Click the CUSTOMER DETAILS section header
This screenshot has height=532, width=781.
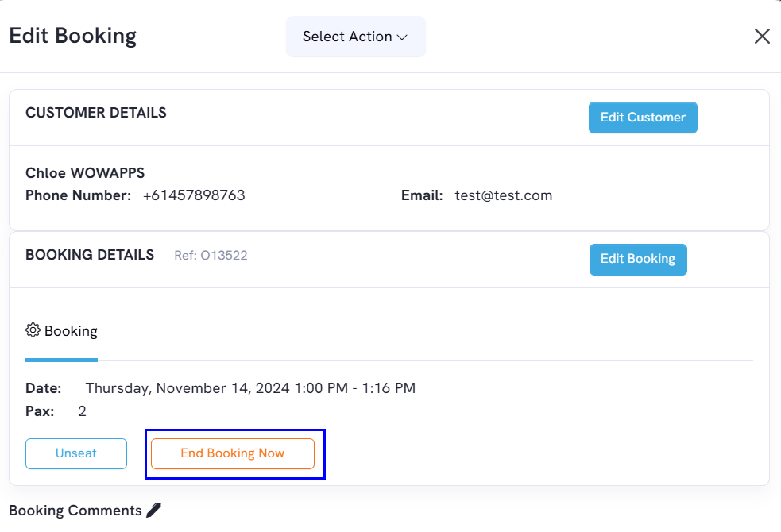click(96, 113)
